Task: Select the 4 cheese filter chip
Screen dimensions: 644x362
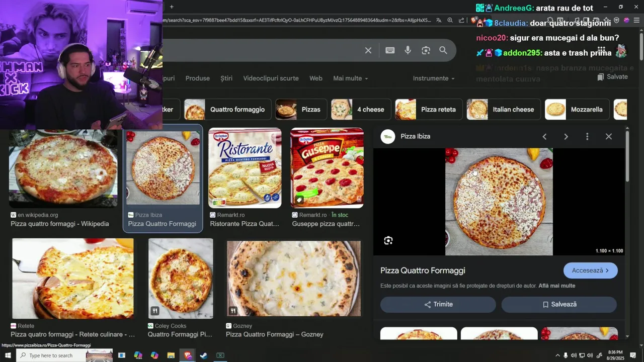Action: [361, 110]
